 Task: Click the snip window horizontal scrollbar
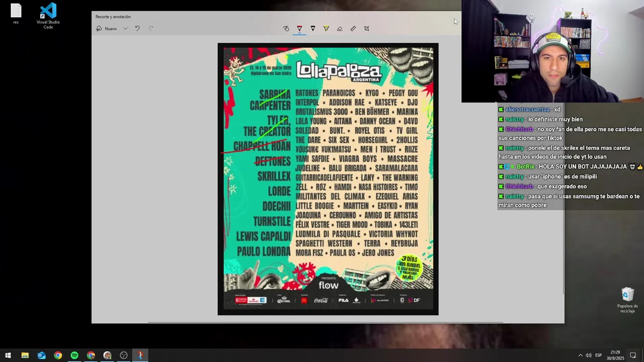point(325,322)
